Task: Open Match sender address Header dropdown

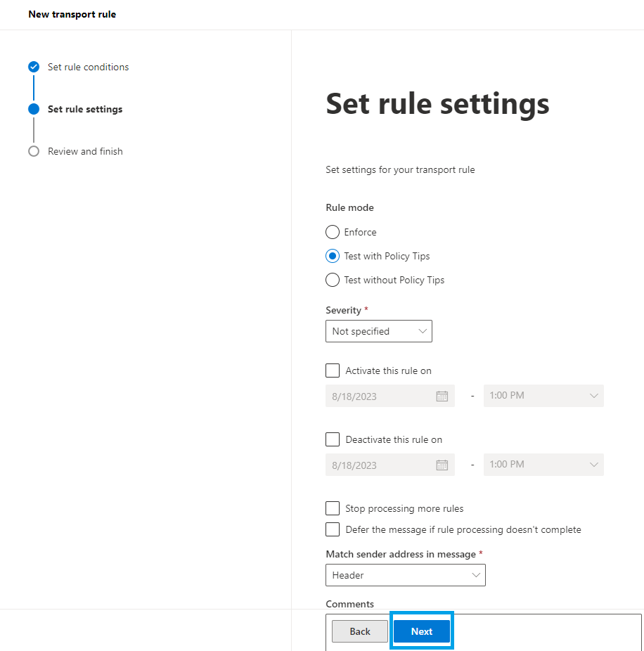Action: [405, 575]
